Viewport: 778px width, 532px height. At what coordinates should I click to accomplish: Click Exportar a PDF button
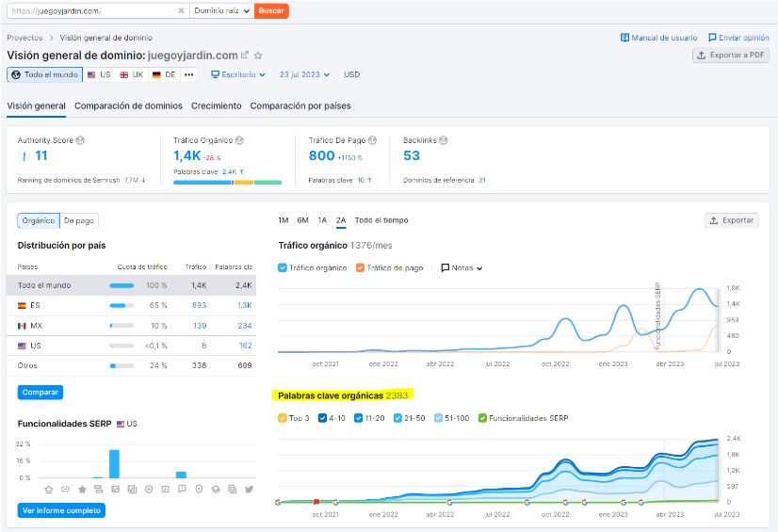point(731,55)
